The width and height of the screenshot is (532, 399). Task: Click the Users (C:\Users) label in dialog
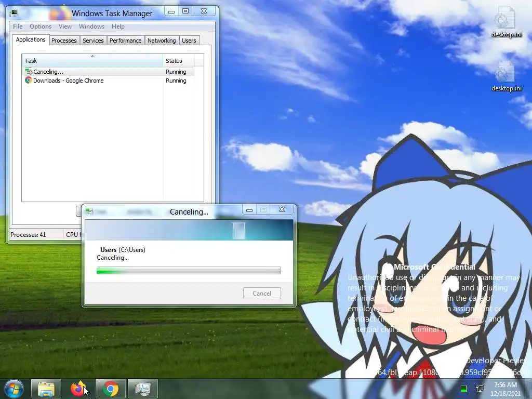click(x=123, y=250)
